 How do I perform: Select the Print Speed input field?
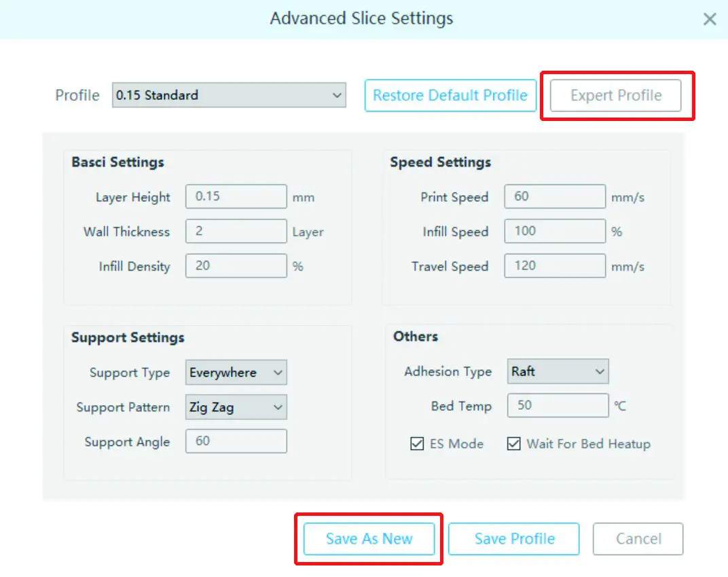pyautogui.click(x=555, y=196)
